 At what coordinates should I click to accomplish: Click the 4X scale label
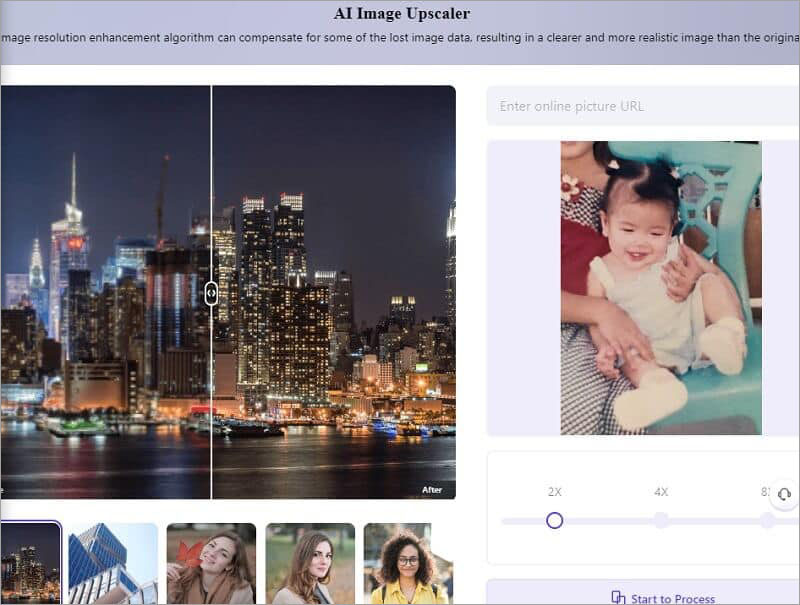click(x=661, y=492)
